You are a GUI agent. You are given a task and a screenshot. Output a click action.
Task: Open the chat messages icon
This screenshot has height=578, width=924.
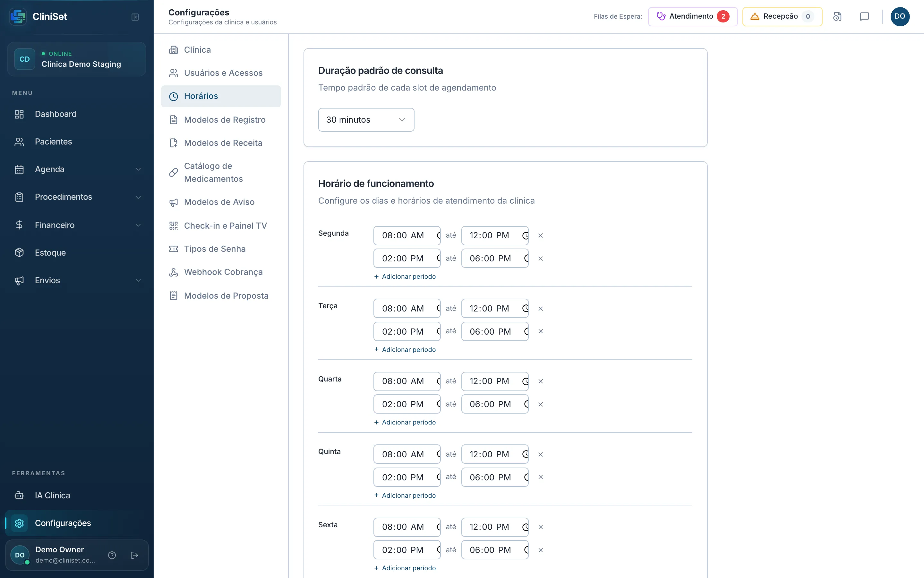click(864, 16)
